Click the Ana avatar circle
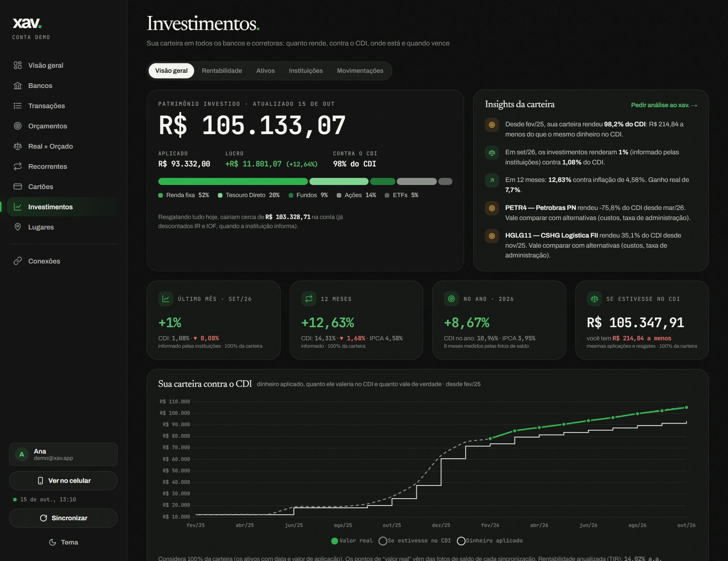The width and height of the screenshot is (728, 561). (22, 454)
